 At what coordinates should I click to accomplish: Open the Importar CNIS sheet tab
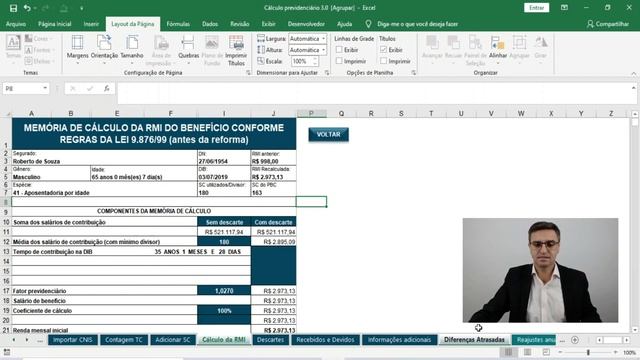click(x=73, y=340)
